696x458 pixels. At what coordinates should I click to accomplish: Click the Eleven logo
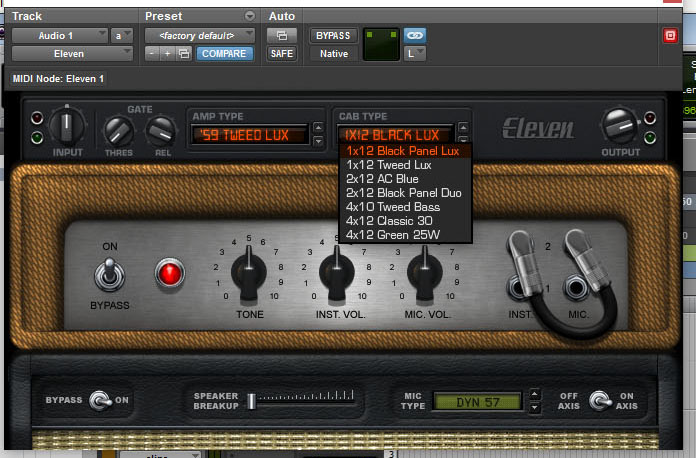click(x=538, y=128)
